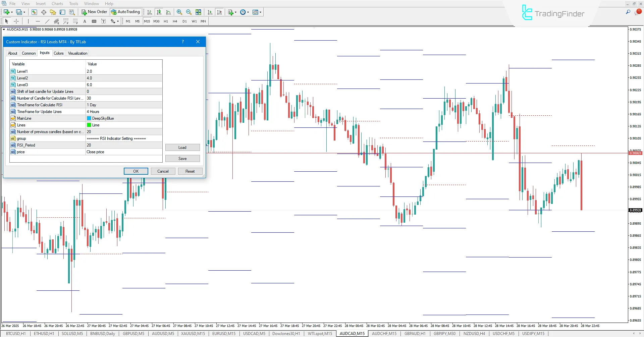
Task: Toggle Chart Shift
Action: tap(220, 12)
